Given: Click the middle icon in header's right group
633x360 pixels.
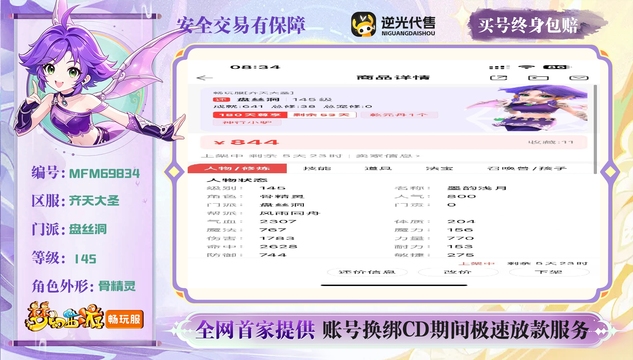Looking at the screenshot, I should click(539, 77).
